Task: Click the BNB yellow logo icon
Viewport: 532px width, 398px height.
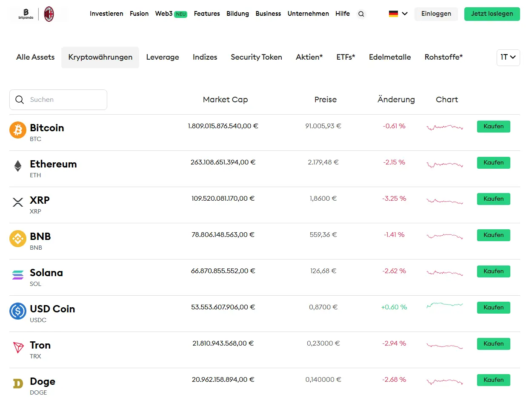Action: click(x=18, y=238)
